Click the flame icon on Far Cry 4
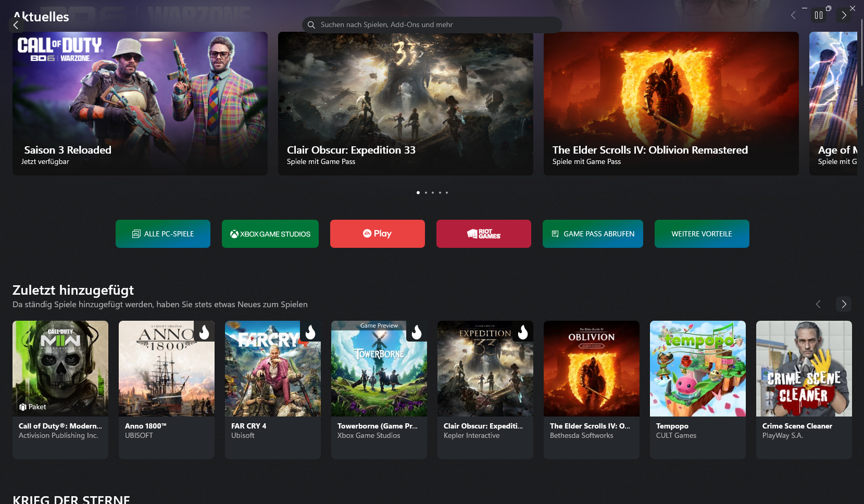Viewport: 864px width, 504px height. [310, 332]
